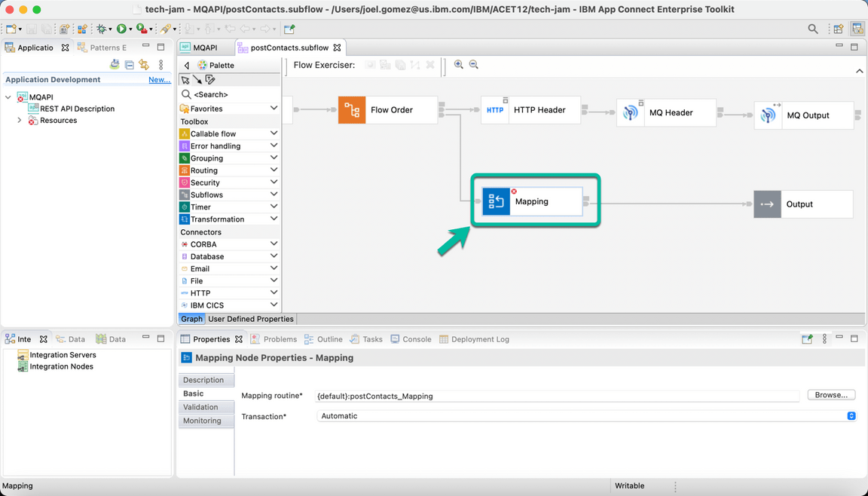This screenshot has height=496, width=868.
Task: Click inside the Mapping routine field
Action: (527, 396)
